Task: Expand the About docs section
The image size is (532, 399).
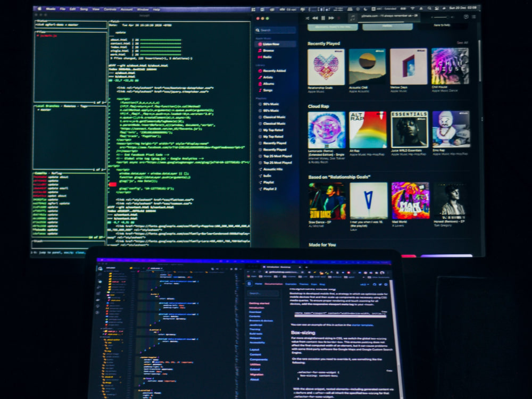Action: click(x=254, y=379)
